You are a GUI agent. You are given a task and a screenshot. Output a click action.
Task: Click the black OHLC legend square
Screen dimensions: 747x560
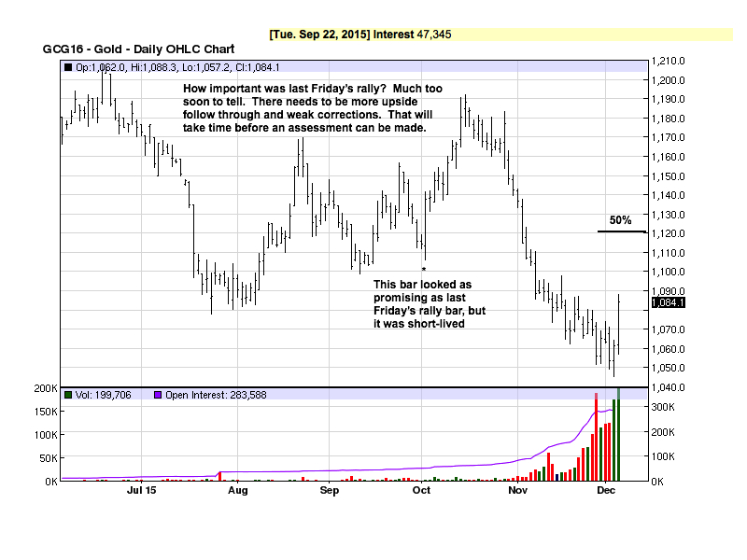[x=67, y=67]
